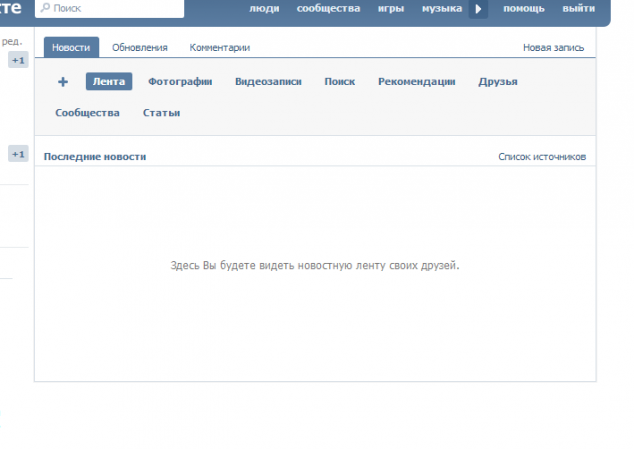Click the ред. edit link
The image size is (634, 449).
(12, 41)
